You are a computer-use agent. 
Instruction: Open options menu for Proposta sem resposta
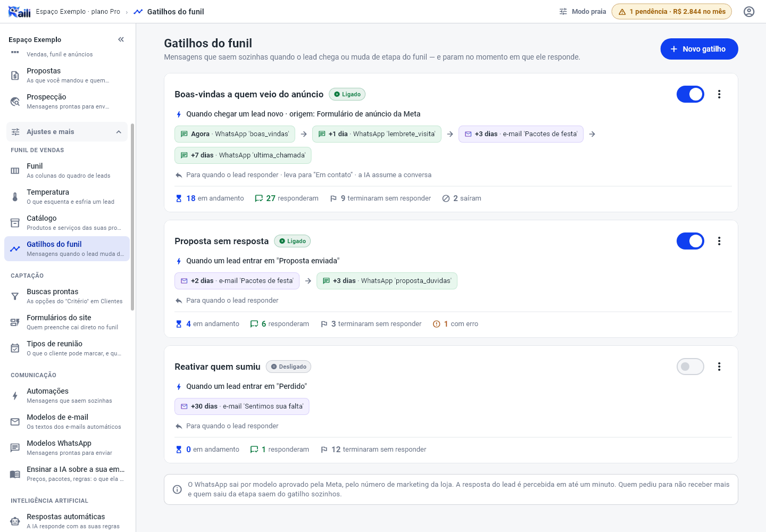(x=719, y=241)
